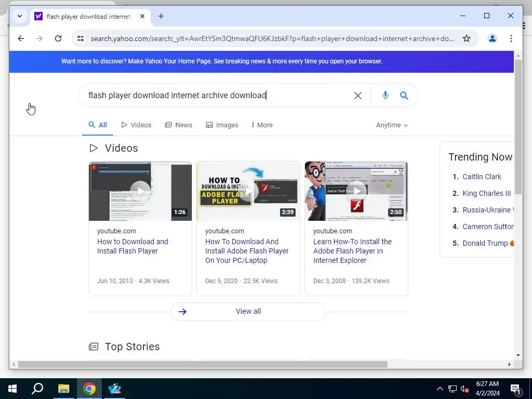Image resolution: width=532 pixels, height=399 pixels.
Task: Open 'How to Download and Install Flash Player' link
Action: 132,246
